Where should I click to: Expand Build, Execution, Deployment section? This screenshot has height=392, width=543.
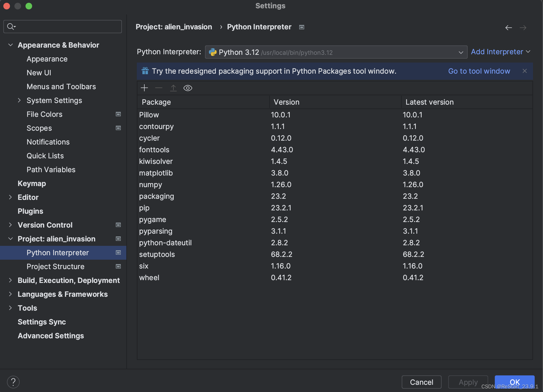coord(11,280)
